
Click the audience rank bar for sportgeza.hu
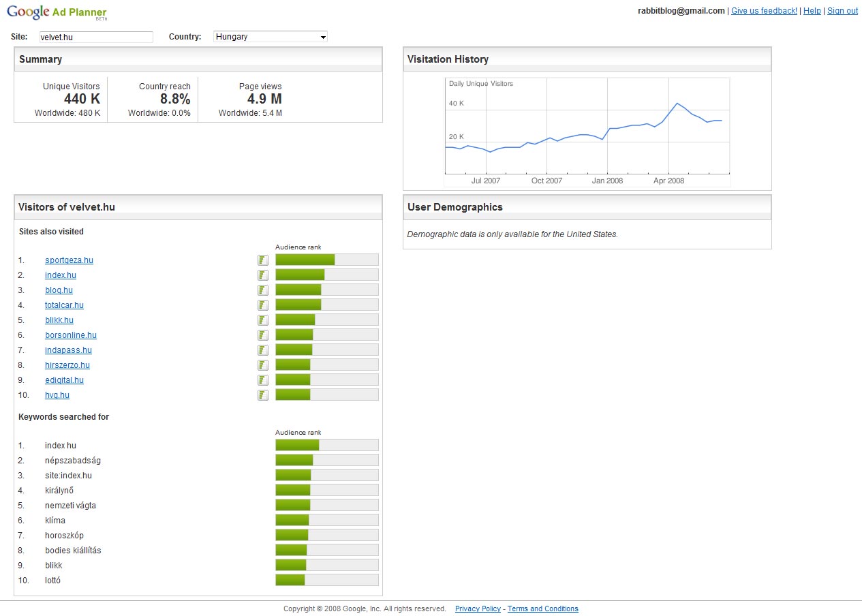[x=327, y=260]
